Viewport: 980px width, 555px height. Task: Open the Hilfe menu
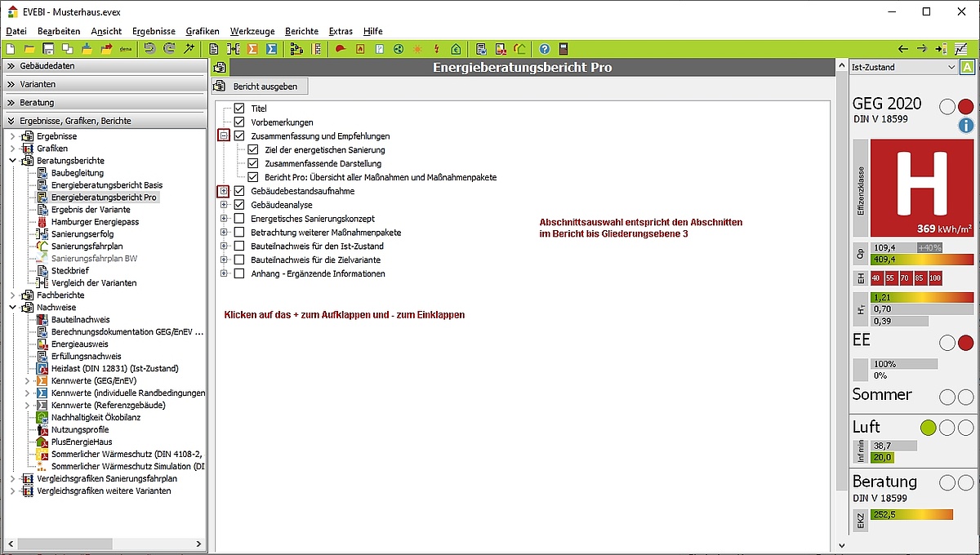point(372,31)
